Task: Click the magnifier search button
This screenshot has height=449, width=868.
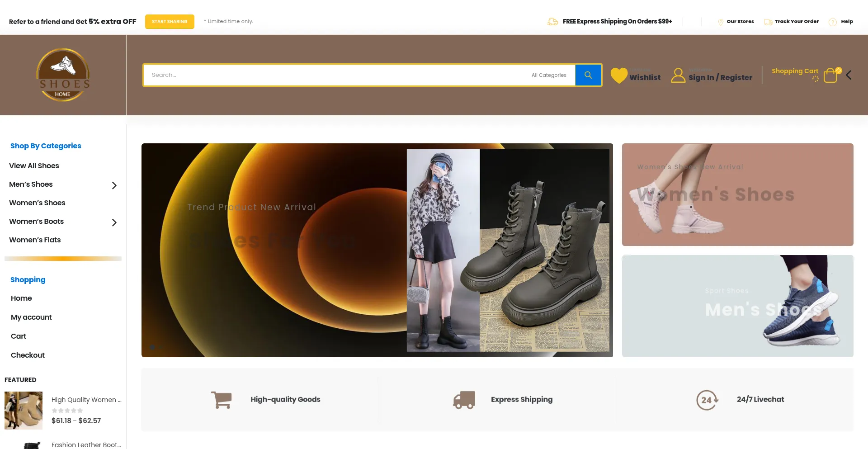Action: click(x=588, y=75)
